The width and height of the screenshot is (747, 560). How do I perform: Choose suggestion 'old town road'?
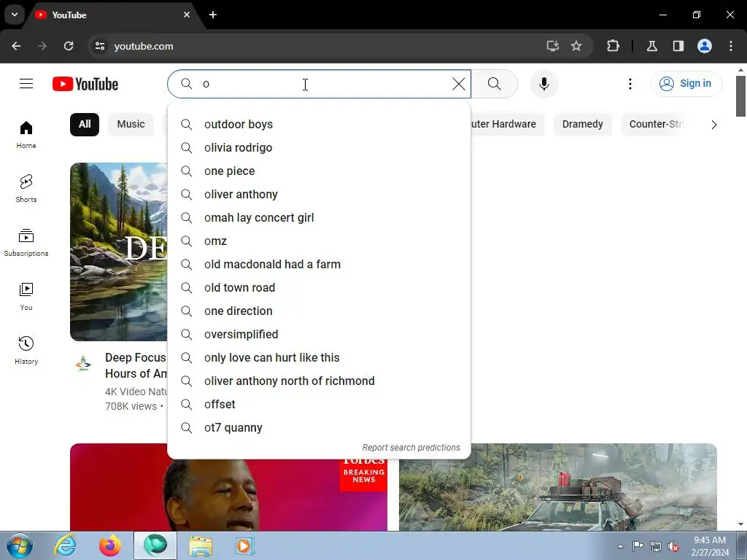pyautogui.click(x=320, y=287)
